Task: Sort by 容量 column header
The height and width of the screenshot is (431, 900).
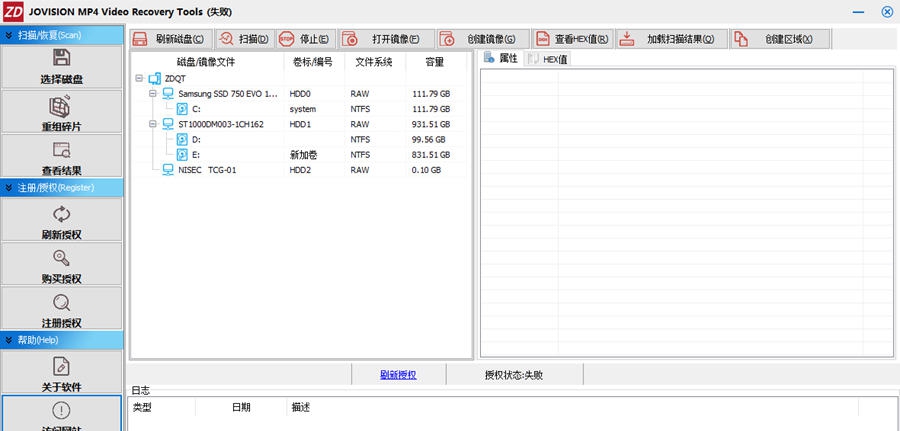Action: pos(435,61)
